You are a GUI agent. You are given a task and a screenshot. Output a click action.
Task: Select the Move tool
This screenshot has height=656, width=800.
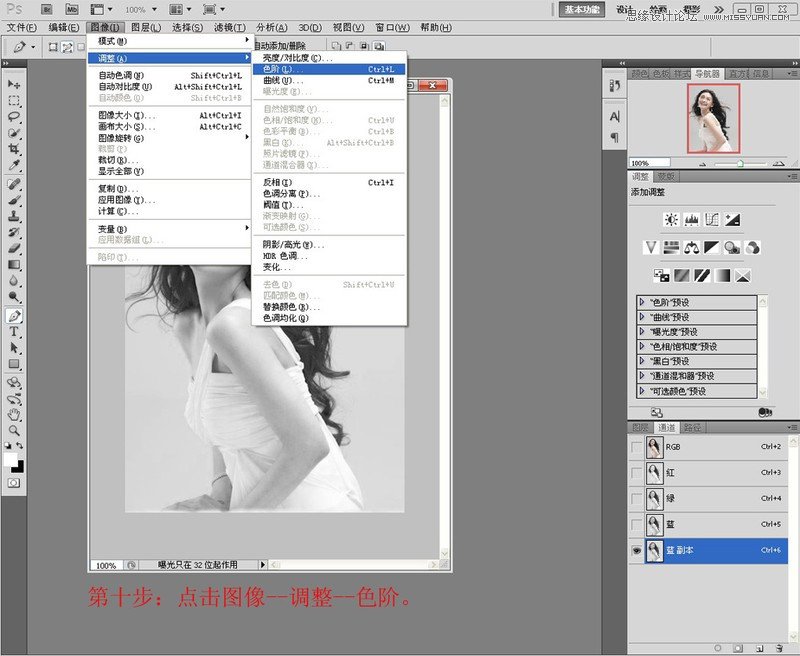[13, 87]
